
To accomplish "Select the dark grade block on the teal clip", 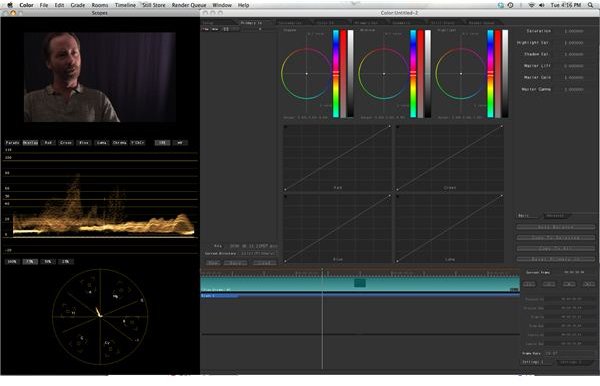I will (360, 283).
